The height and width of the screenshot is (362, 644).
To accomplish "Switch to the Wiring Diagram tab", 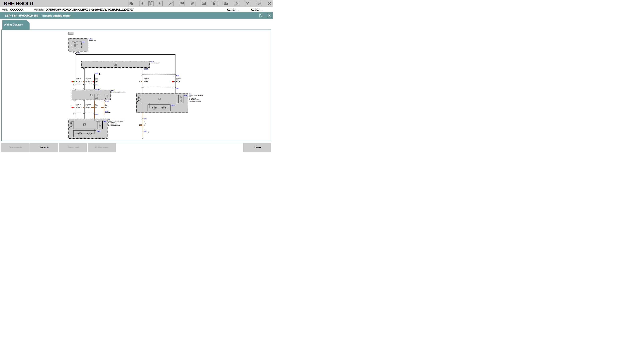I will [16, 25].
